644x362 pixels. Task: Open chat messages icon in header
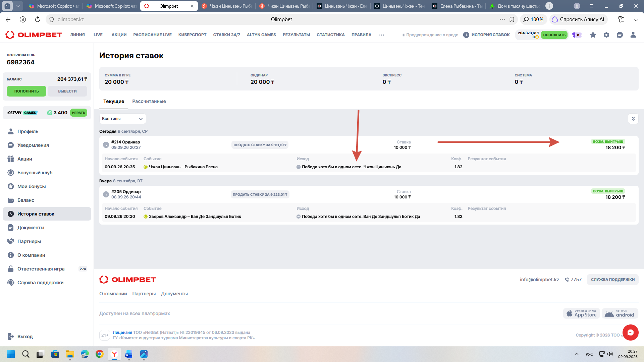620,35
